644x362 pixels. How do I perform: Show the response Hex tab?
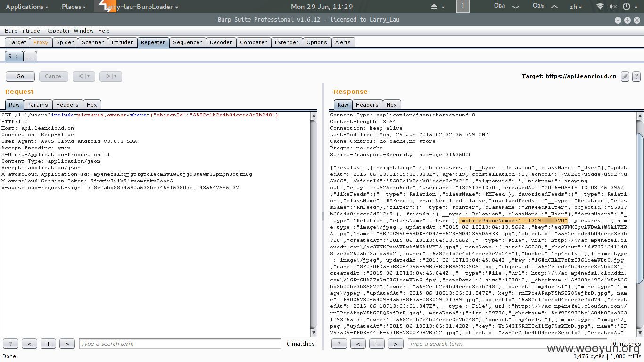coord(392,105)
